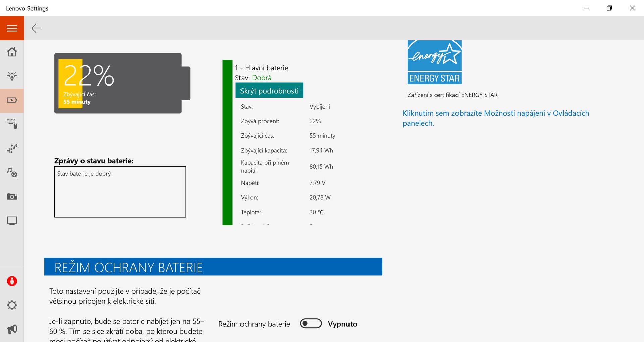Open the display settings monitor icon
The image size is (644, 342).
pos(12,221)
